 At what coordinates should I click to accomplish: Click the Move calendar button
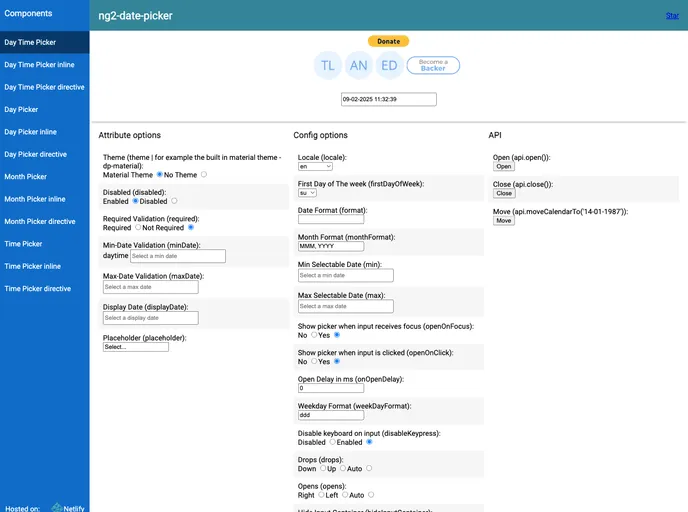click(x=504, y=221)
